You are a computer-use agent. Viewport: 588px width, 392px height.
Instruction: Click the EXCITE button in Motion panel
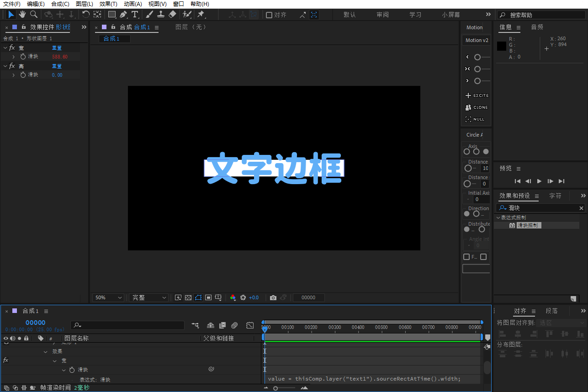pos(477,95)
